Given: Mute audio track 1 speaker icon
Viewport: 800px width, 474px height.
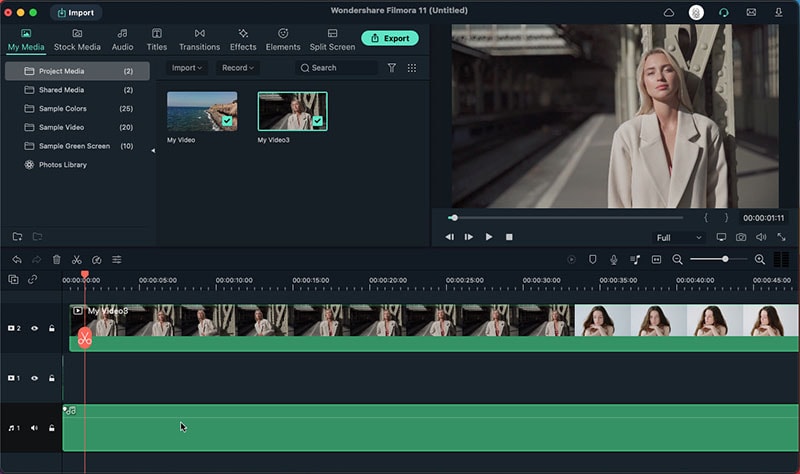Looking at the screenshot, I should pyautogui.click(x=34, y=428).
